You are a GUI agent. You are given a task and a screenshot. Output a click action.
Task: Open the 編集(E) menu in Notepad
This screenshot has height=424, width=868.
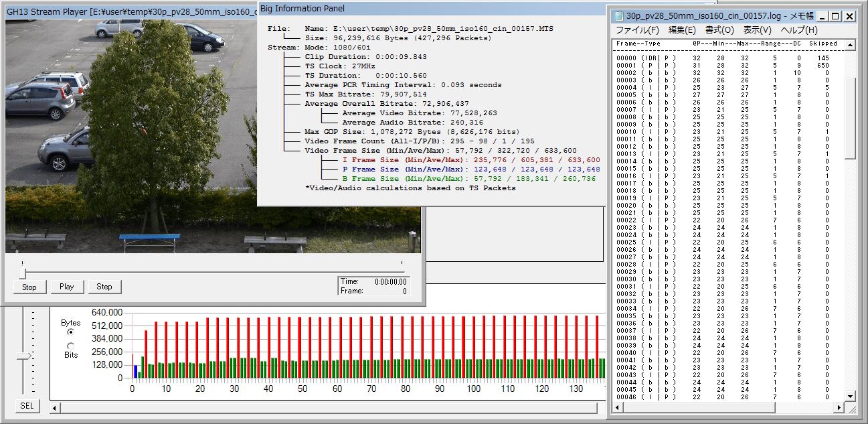[x=682, y=30]
